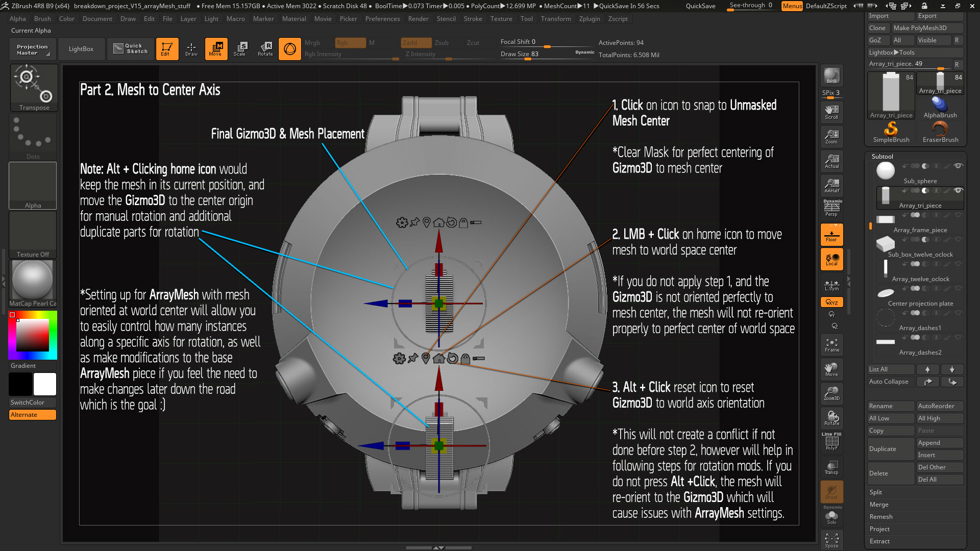Click the BPR render button

click(x=831, y=76)
